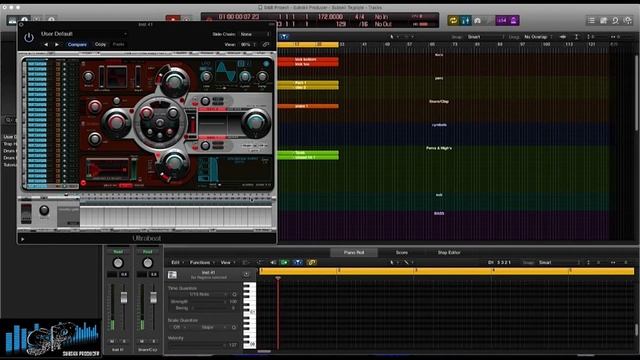
Task: Expand the disclosure triangle below Ultrabeat plugin
Action: tap(22, 239)
